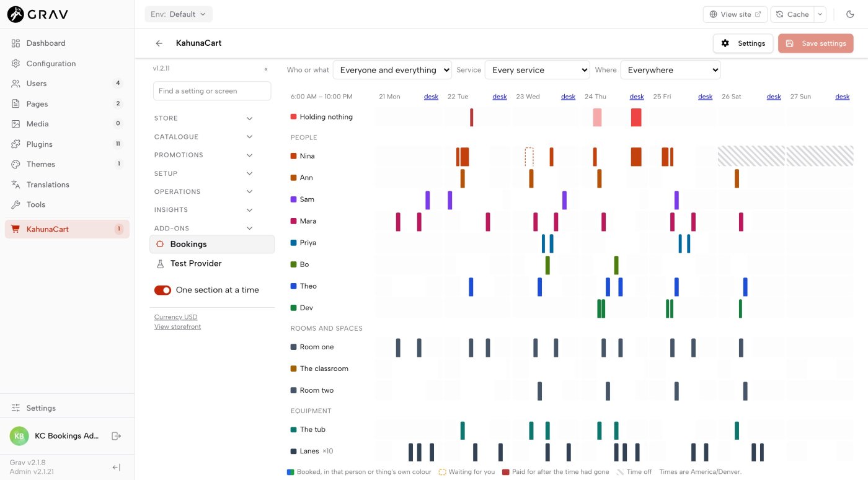This screenshot has height=480, width=868.
Task: Collapse the sidebar with the arrow icon
Action: point(116,468)
